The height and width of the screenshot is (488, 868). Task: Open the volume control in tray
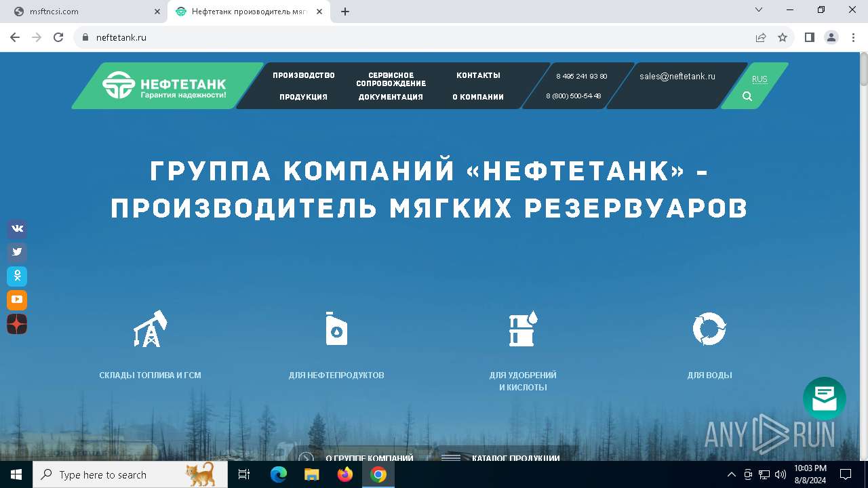point(781,474)
